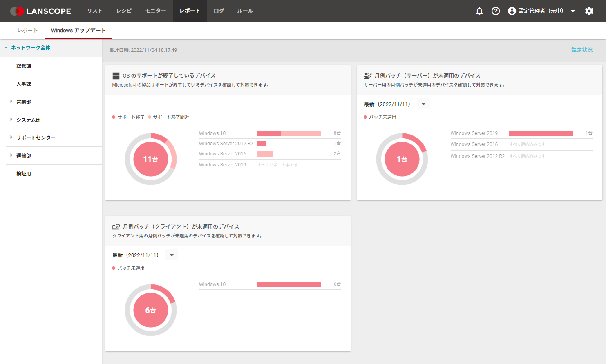Click Windows Server 2019 unpatched bar
Viewport: 606px width, 364px height.
coord(541,133)
